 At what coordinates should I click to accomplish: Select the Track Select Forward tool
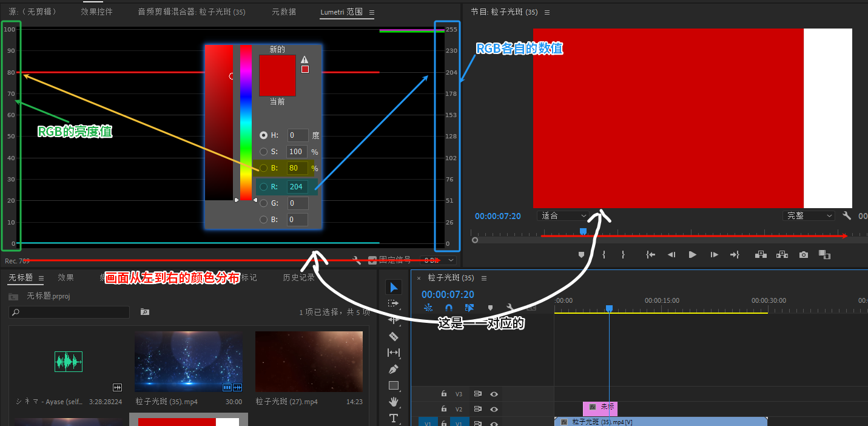(393, 303)
